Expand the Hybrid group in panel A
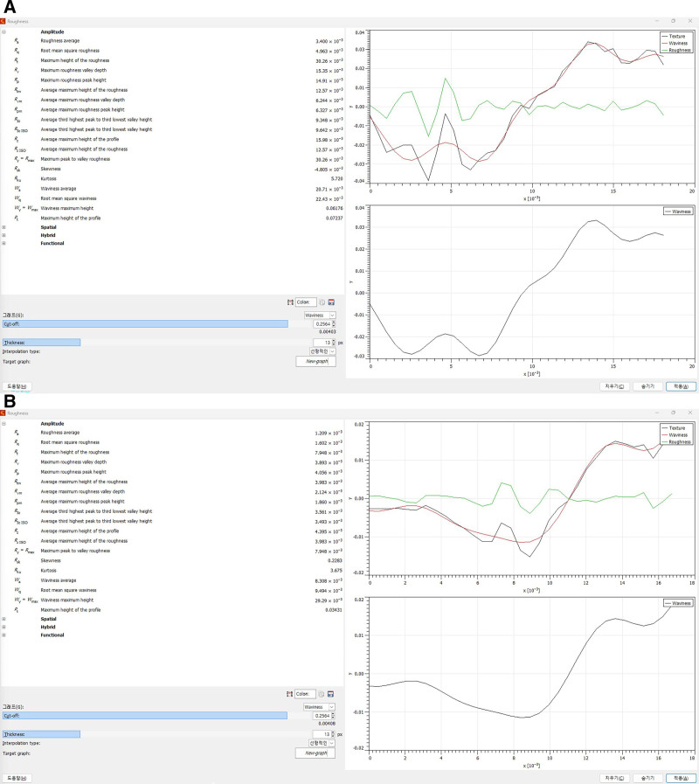This screenshot has height=784, width=699. coord(3,235)
